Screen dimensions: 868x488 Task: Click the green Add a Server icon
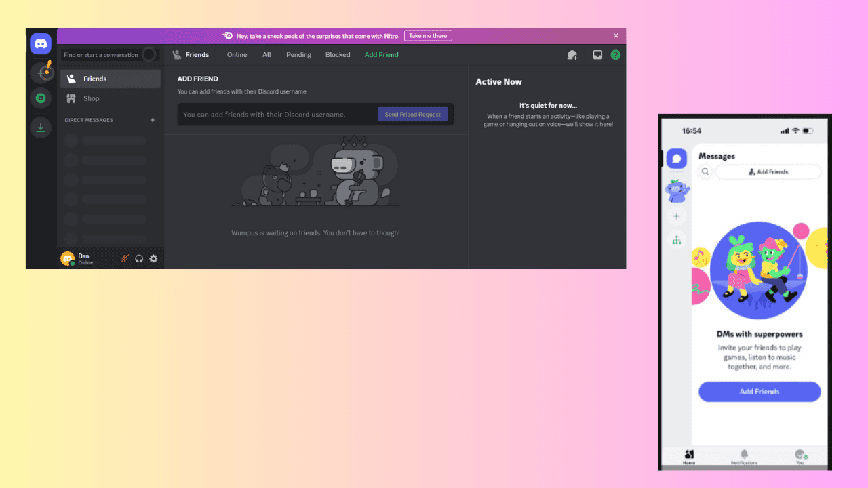(41, 71)
